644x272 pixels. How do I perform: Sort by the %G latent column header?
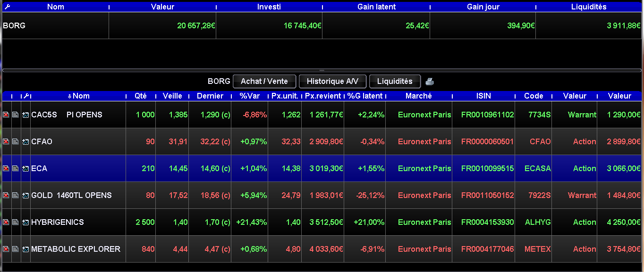(365, 96)
